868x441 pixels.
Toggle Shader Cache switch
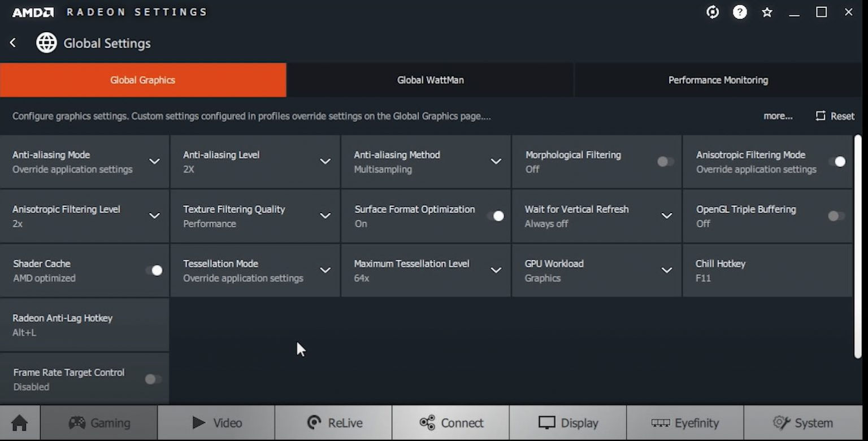pyautogui.click(x=154, y=270)
